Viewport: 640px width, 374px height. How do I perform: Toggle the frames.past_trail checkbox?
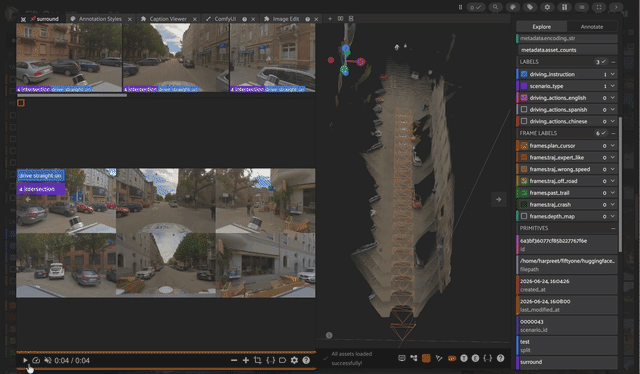point(524,193)
